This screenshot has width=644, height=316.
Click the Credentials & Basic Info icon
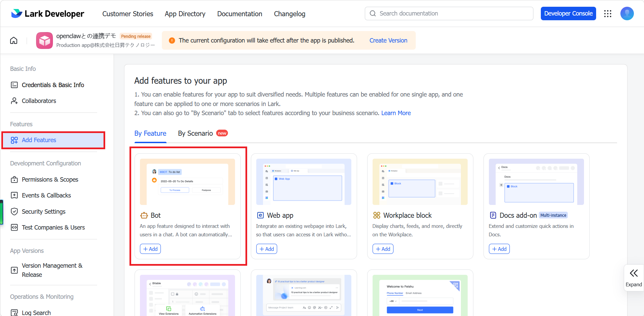[14, 85]
